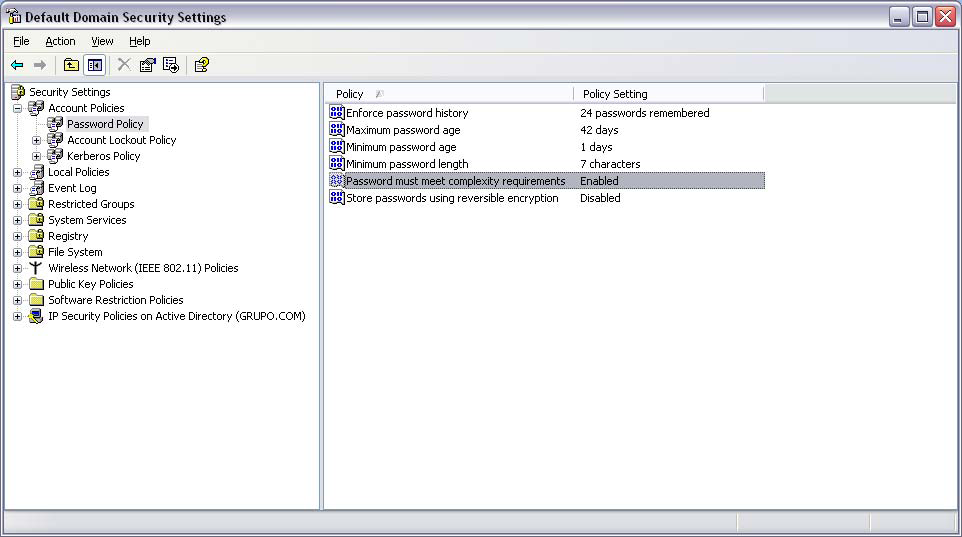Click the Event Log tree icon
This screenshot has width=962, height=537.
(36, 188)
